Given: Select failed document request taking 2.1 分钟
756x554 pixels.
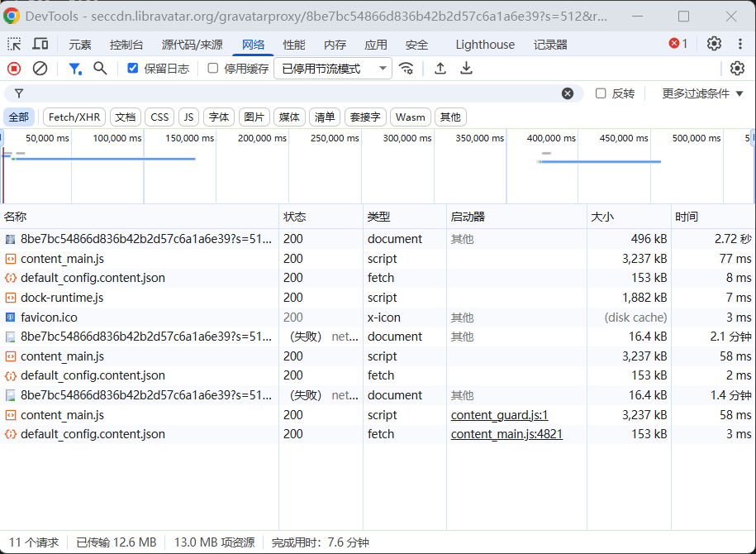Looking at the screenshot, I should pos(378,337).
